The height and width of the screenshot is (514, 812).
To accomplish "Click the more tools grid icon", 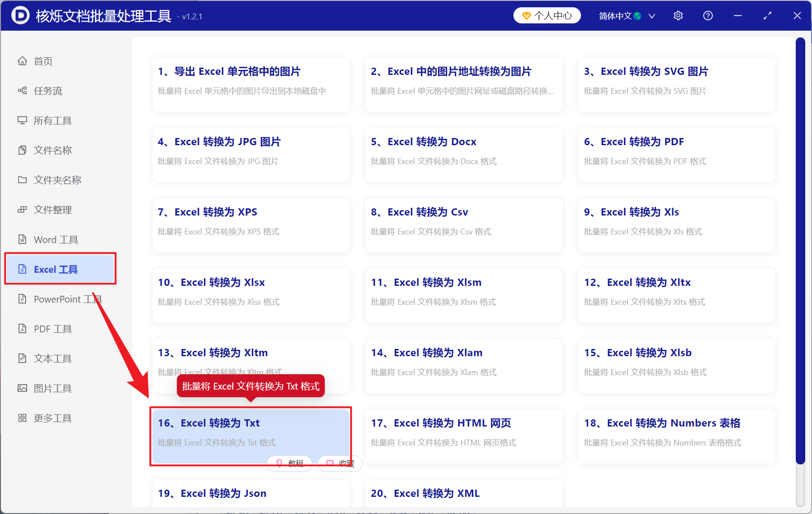I will point(22,418).
